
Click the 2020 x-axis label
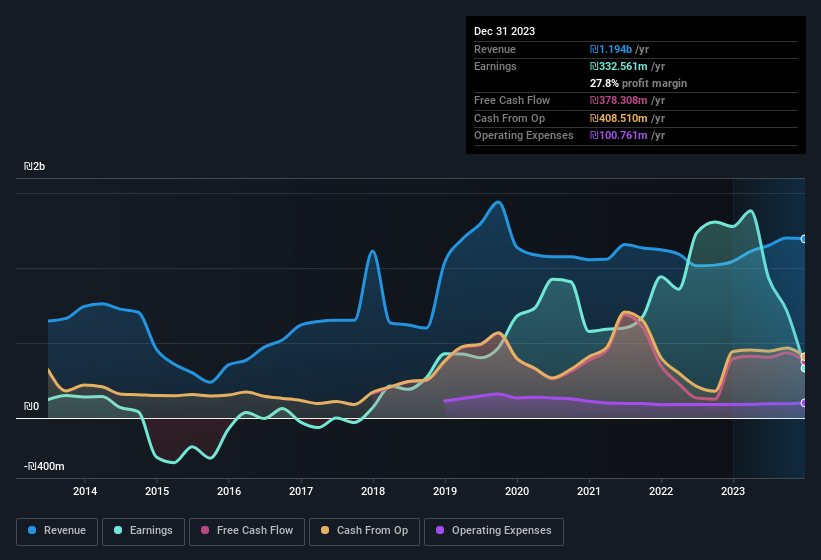click(517, 491)
